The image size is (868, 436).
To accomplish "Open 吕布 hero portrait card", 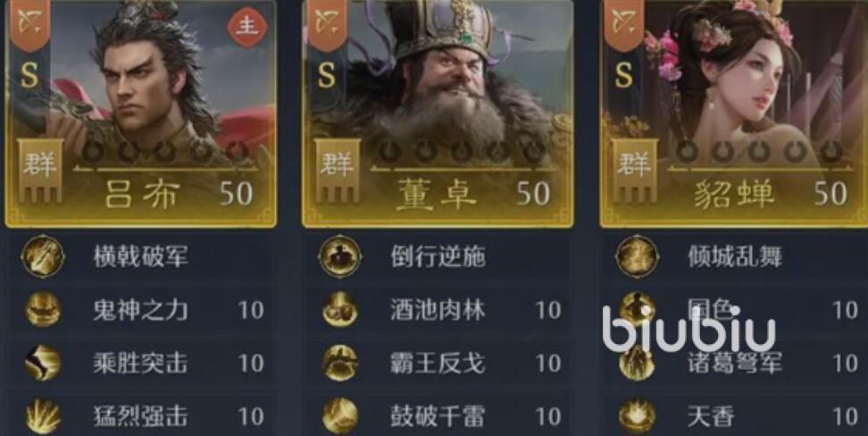I will click(x=140, y=113).
